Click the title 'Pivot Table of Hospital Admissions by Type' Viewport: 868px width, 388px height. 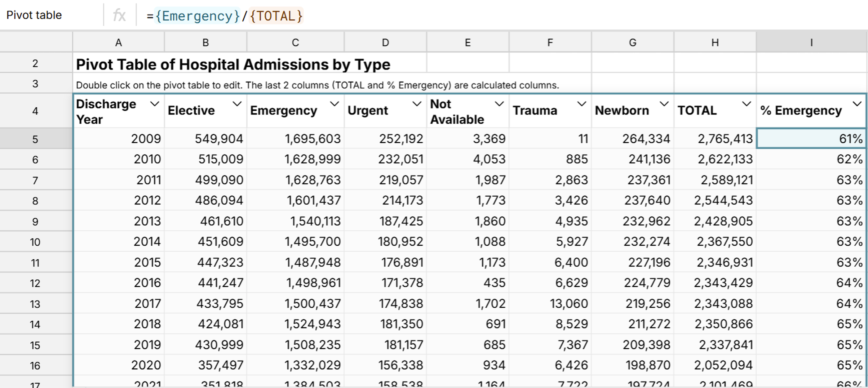tap(233, 64)
